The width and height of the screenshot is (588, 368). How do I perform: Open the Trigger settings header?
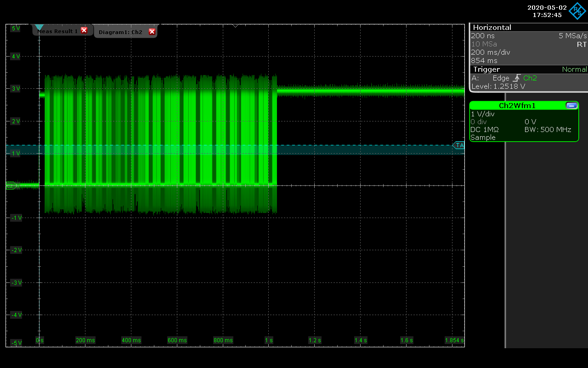coord(486,69)
